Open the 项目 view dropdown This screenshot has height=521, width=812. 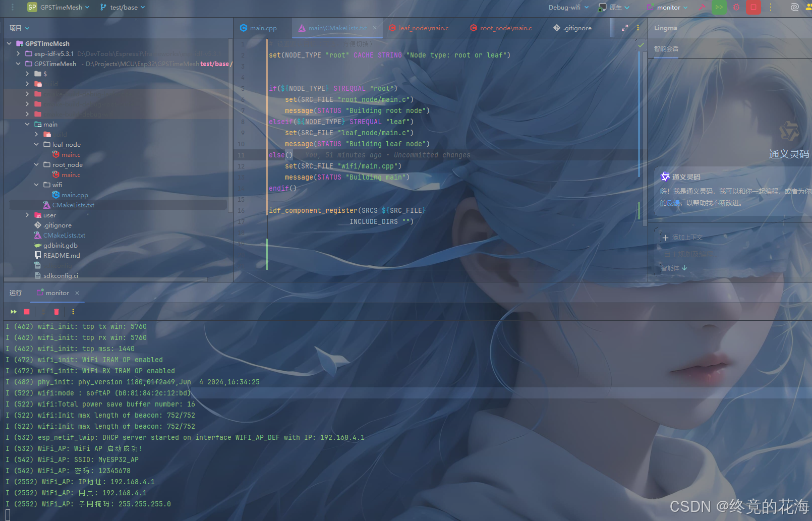[20, 28]
